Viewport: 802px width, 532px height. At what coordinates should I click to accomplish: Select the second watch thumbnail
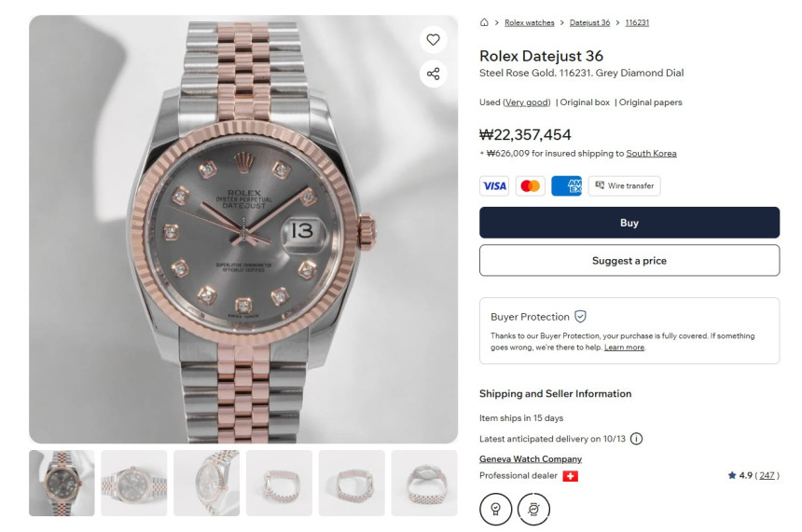tap(134, 483)
